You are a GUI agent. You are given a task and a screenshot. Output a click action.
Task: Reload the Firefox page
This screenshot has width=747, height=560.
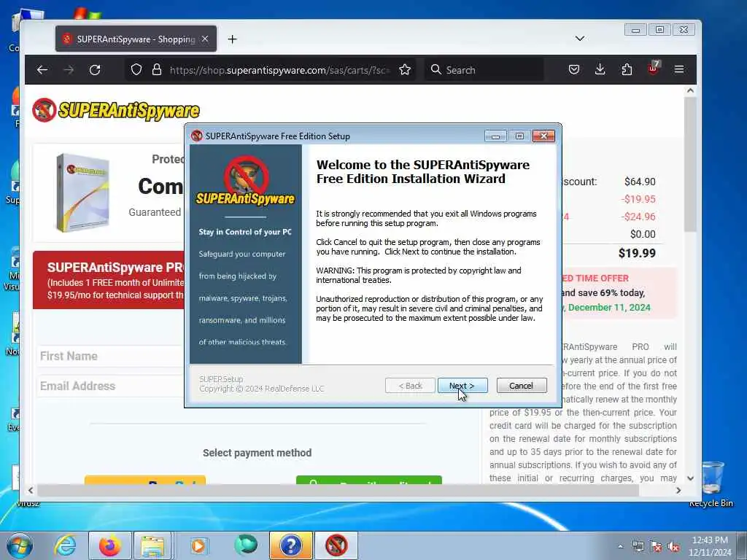click(x=95, y=70)
